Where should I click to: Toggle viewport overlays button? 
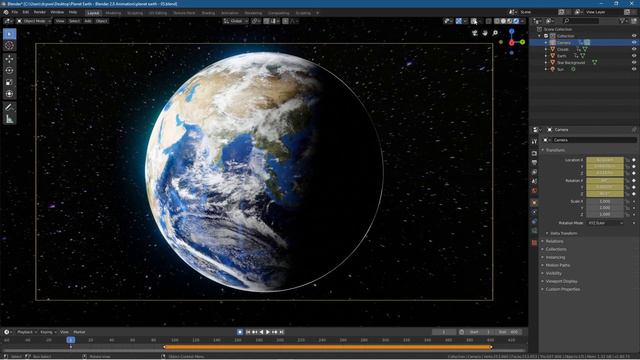coord(473,21)
